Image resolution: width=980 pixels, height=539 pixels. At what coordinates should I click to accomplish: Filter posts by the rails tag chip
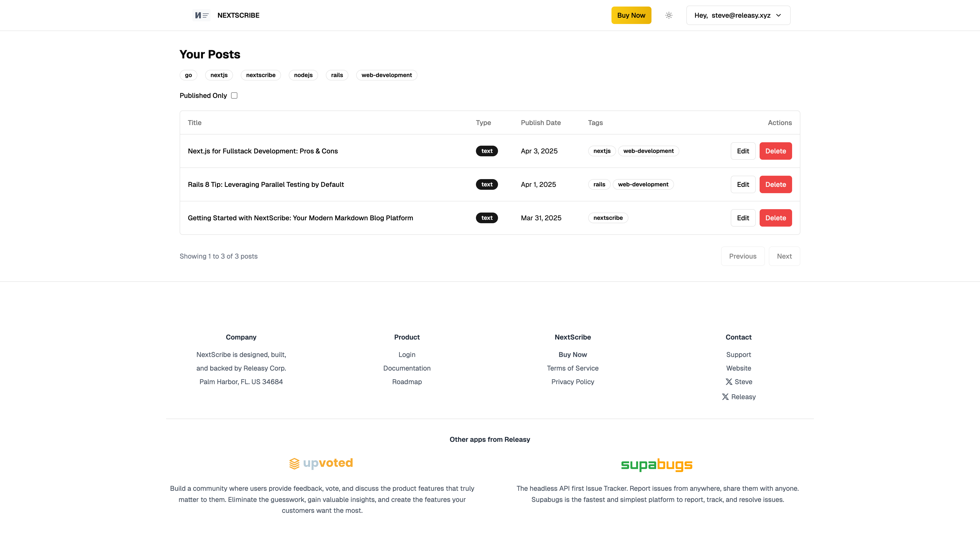[337, 75]
